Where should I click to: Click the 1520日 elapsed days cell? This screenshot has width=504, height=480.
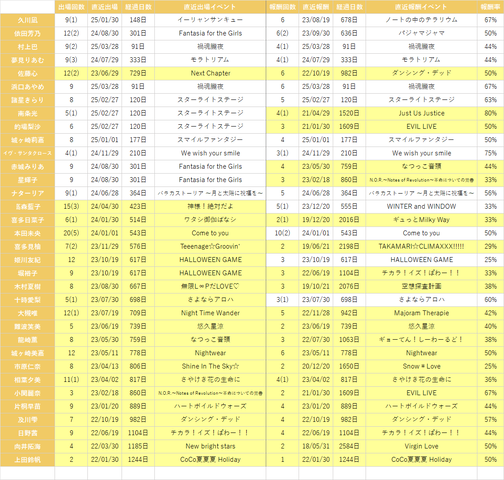[349, 113]
